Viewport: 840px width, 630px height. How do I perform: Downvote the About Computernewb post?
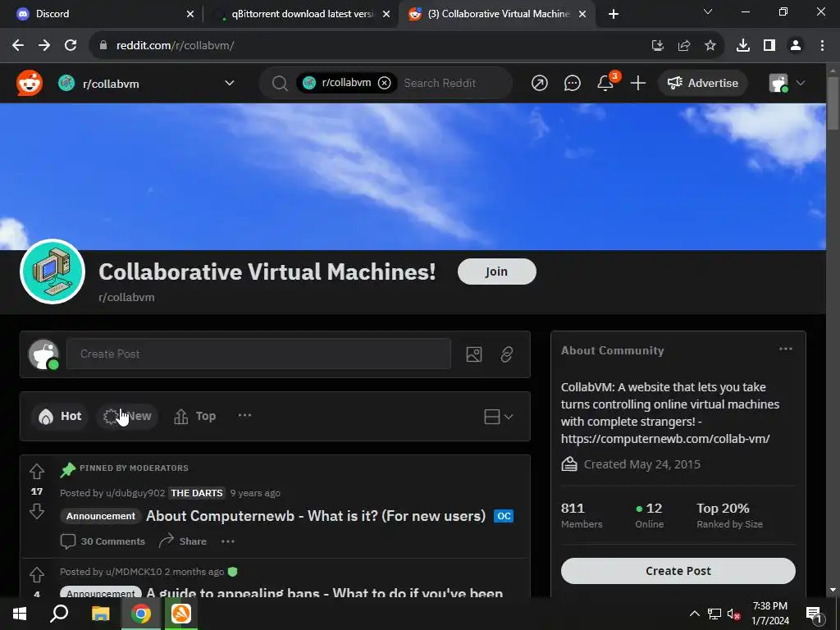pos(37,511)
